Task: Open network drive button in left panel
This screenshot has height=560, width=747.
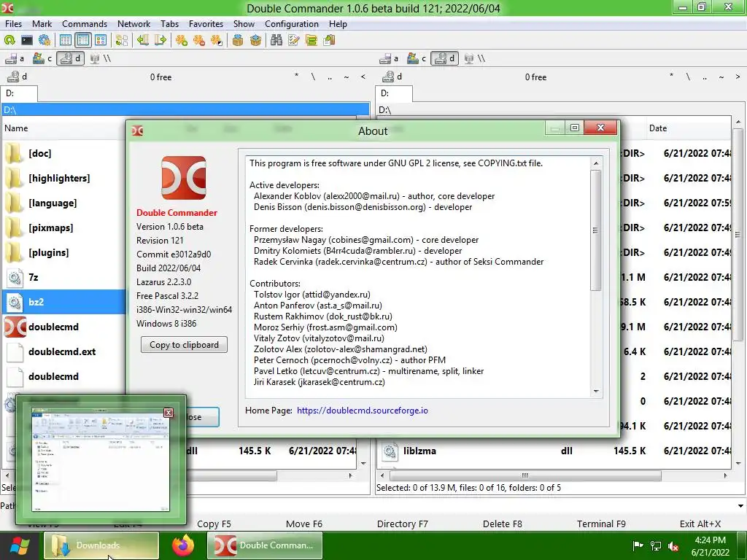Action: (101, 58)
